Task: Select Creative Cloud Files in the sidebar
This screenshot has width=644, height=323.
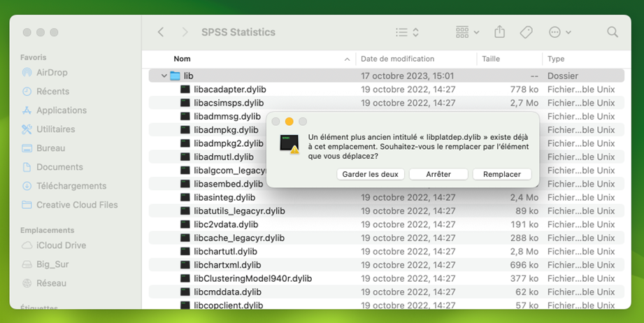Action: [x=77, y=205]
